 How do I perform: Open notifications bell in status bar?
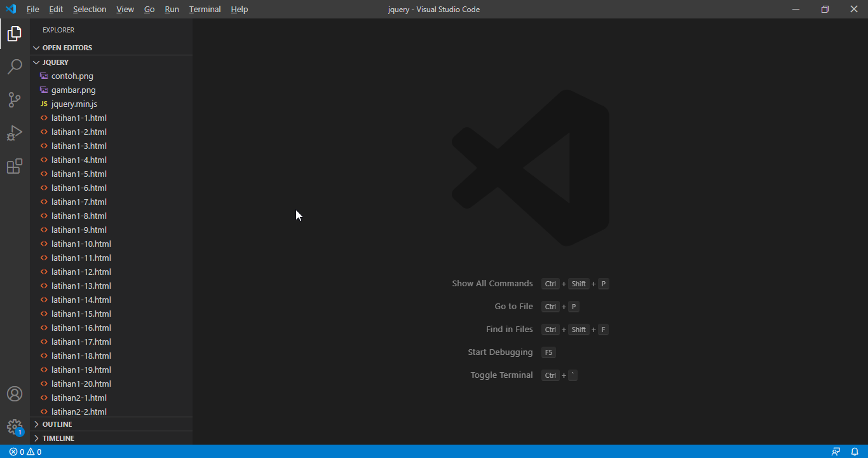[x=855, y=452]
